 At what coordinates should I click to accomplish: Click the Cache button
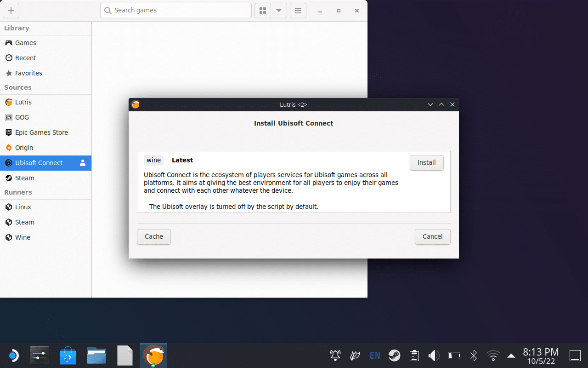click(x=154, y=237)
